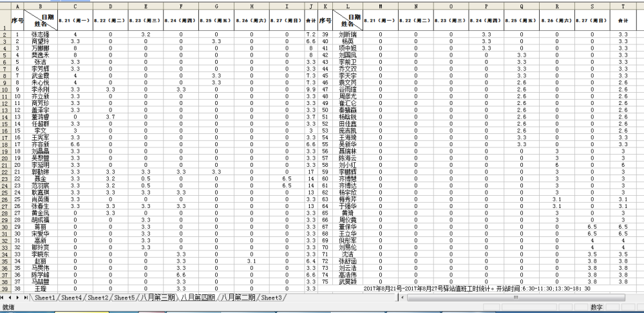Go to first sheet with navigation arrow

point(3,298)
